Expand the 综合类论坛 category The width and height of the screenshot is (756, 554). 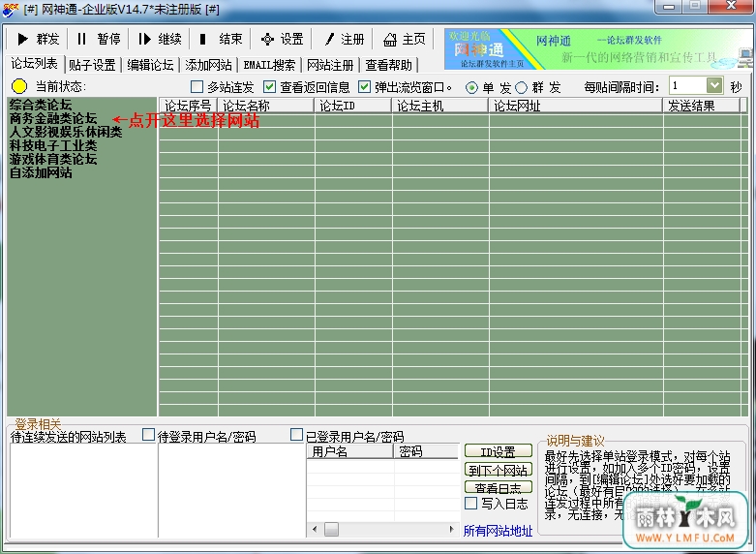point(41,105)
